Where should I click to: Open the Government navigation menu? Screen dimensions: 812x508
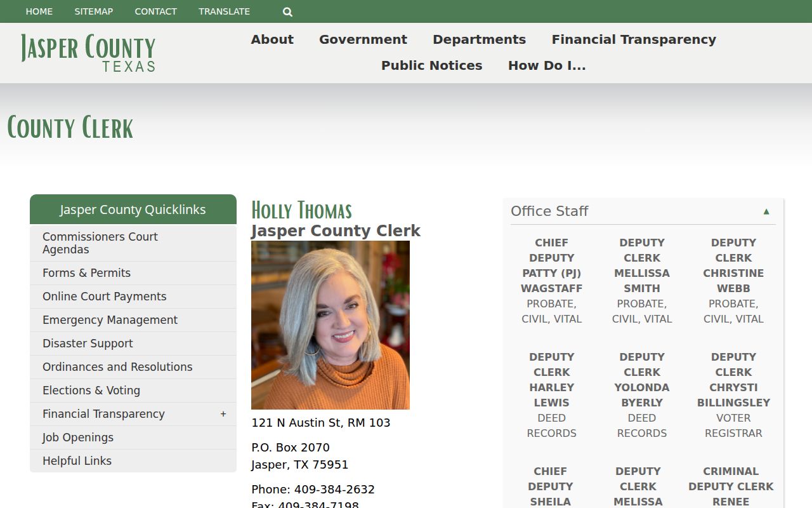tap(363, 39)
